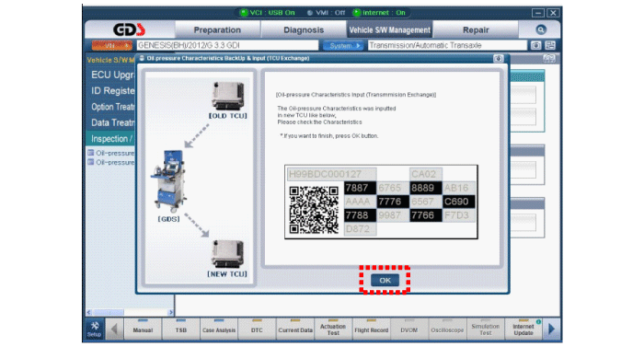Image resolution: width=644 pixels, height=347 pixels.
Task: Open Current Data in bottom toolbar
Action: (x=295, y=330)
